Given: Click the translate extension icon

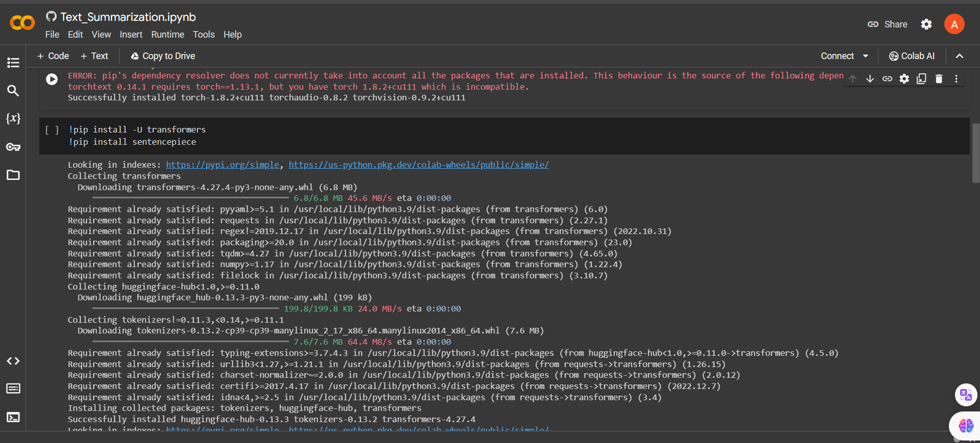Looking at the screenshot, I should pos(966,395).
